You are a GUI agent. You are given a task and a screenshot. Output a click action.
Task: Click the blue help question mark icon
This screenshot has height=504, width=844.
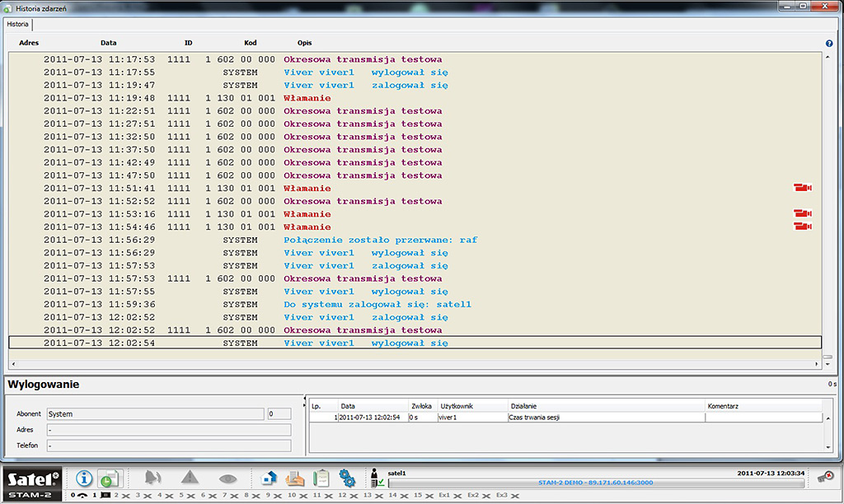pos(828,43)
